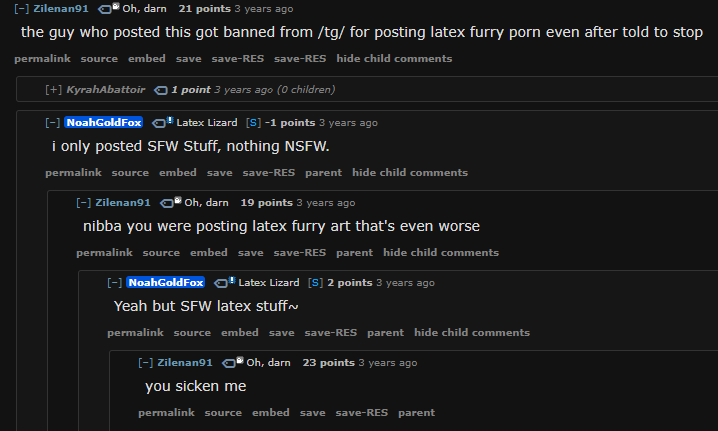Image resolution: width=718 pixels, height=431 pixels.
Task: Hide child comments under the top comment
Action: pos(394,59)
